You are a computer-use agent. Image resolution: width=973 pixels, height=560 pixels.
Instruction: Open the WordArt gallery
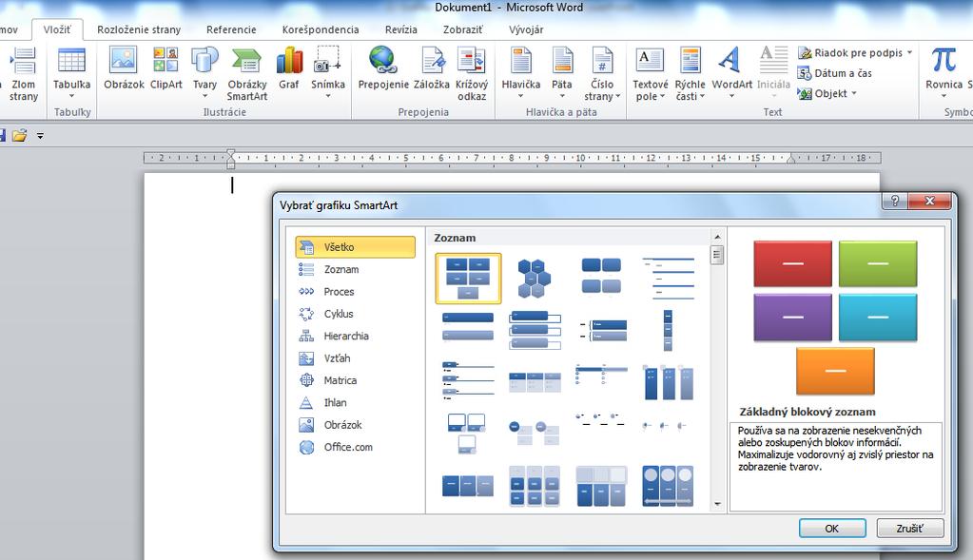tap(731, 74)
